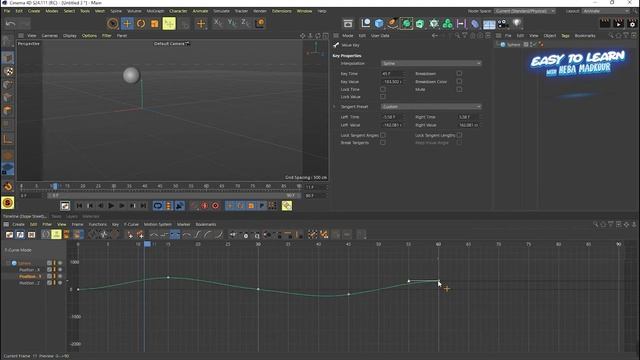The image size is (640, 360).
Task: Enable the Lock Value checkbox
Action: pyautogui.click(x=382, y=97)
